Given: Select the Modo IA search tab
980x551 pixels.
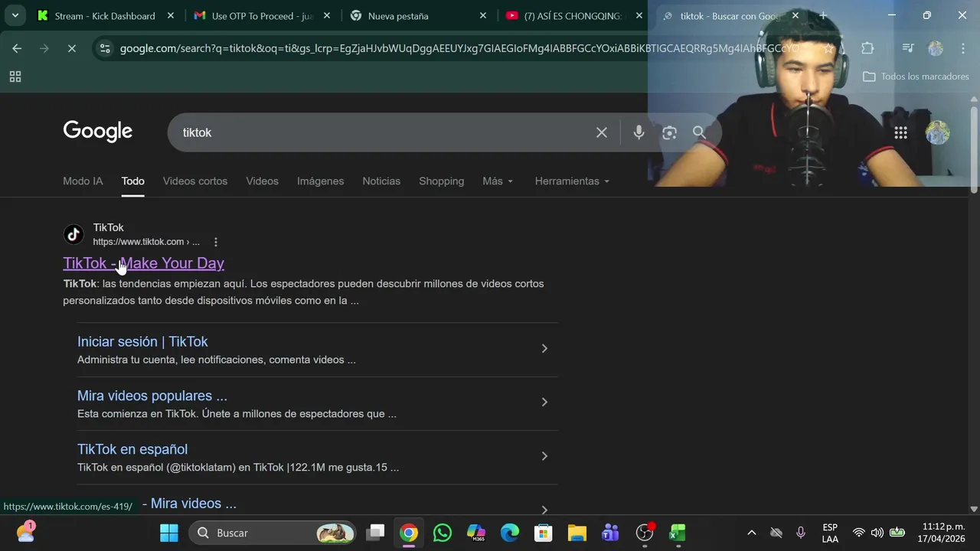Looking at the screenshot, I should (83, 181).
